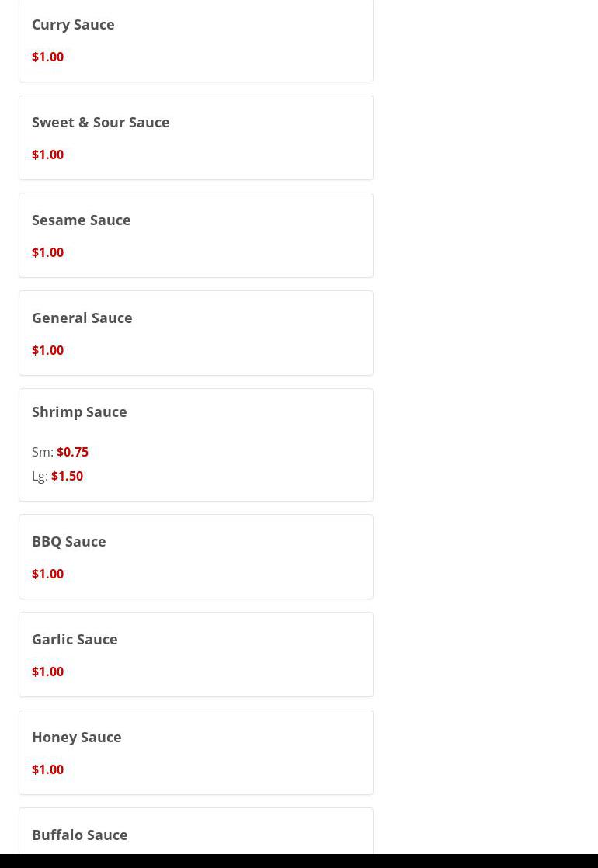
Task: Select the BBQ Sauce card
Action: (x=196, y=557)
